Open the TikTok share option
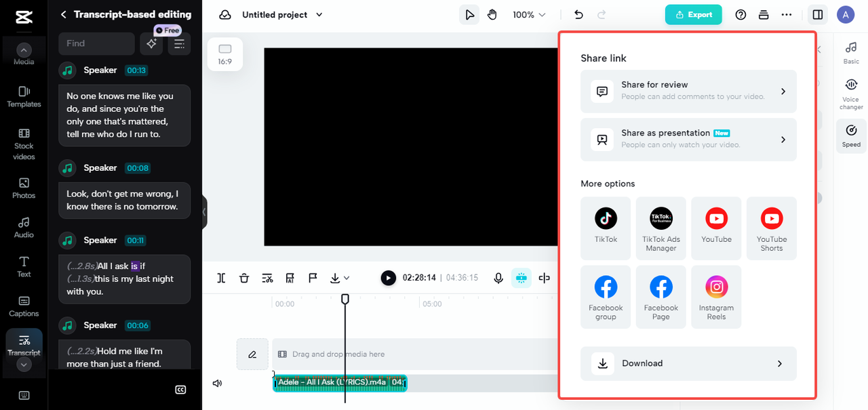 [x=606, y=228]
